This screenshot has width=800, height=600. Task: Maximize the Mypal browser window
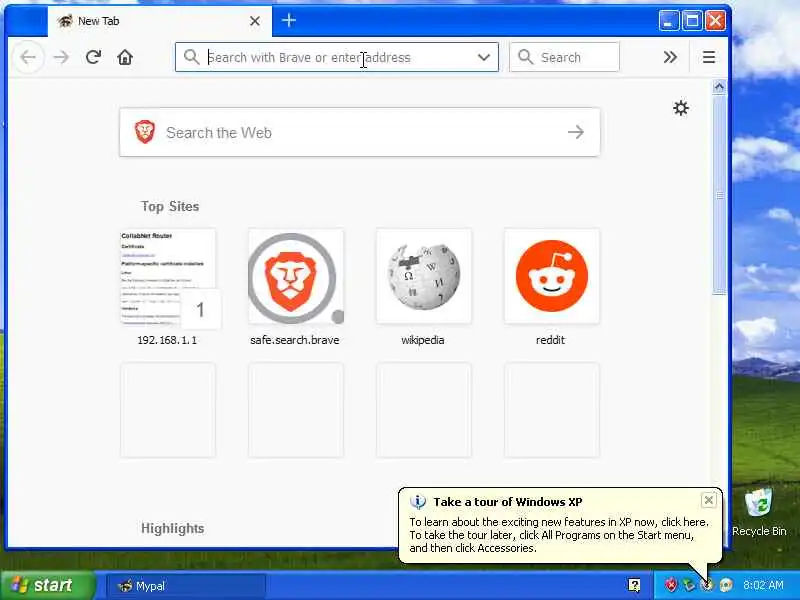pyautogui.click(x=692, y=21)
